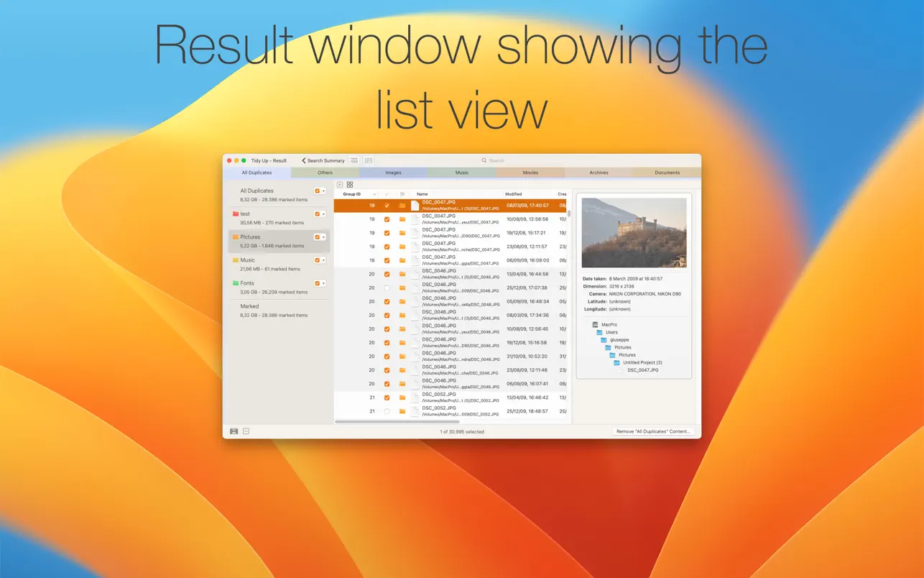Image resolution: width=924 pixels, height=578 pixels.
Task: Check the unmarked DSC_0052.JPG row in group 21
Action: 387,411
